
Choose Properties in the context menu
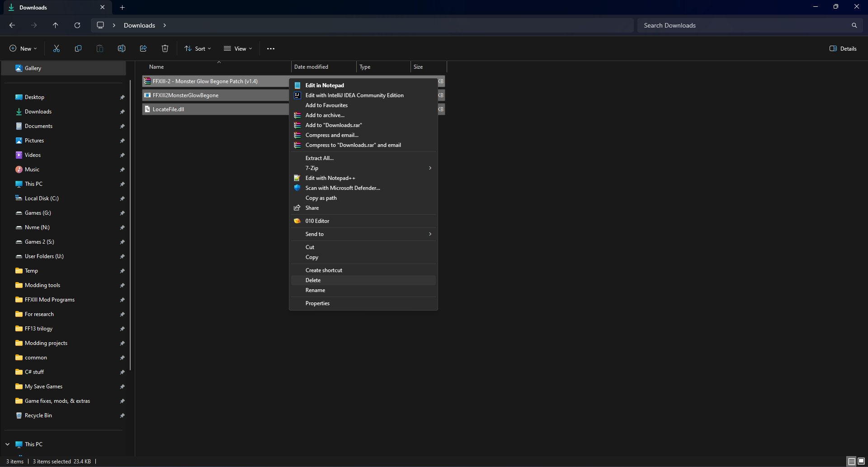(x=363, y=303)
